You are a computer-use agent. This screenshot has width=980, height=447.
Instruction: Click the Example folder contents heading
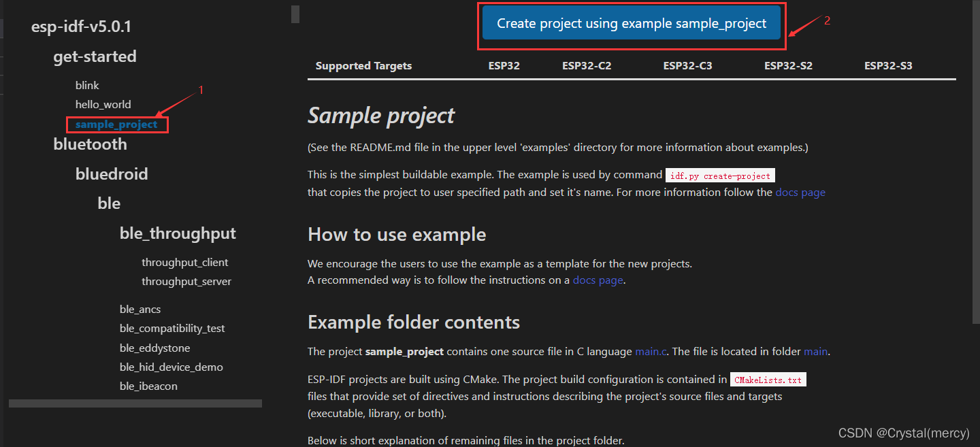(x=414, y=322)
